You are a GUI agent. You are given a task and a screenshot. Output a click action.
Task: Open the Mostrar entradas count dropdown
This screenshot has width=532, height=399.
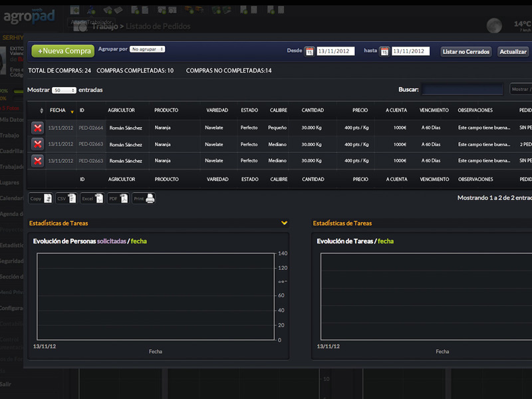click(64, 90)
